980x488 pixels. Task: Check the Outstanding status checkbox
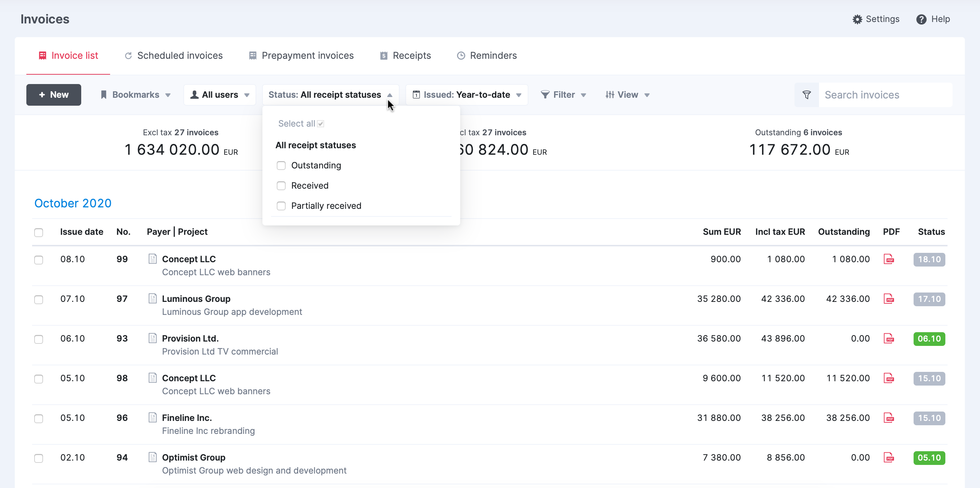pos(281,165)
